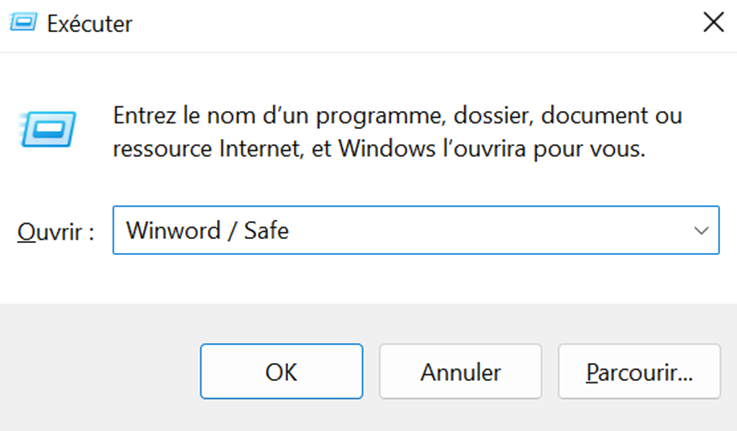Image resolution: width=737 pixels, height=431 pixels.
Task: Click the large Run program icon
Action: tap(47, 129)
